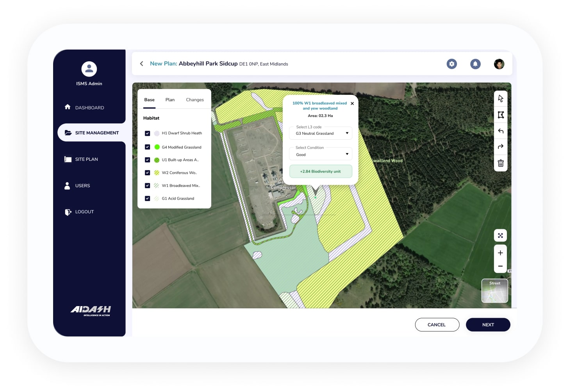Screen dimensions: 569x392
Task: Click the Habitat heading
Action: [151, 118]
